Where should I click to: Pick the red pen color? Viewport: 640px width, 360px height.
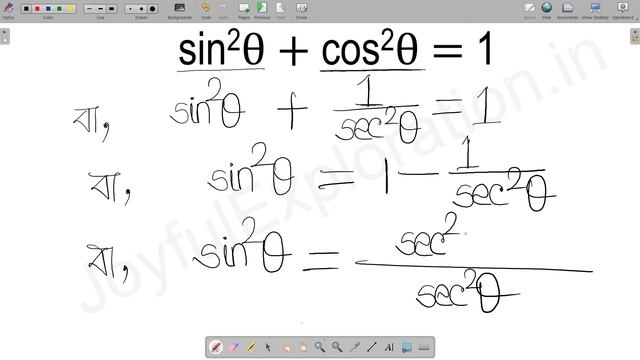click(x=37, y=9)
